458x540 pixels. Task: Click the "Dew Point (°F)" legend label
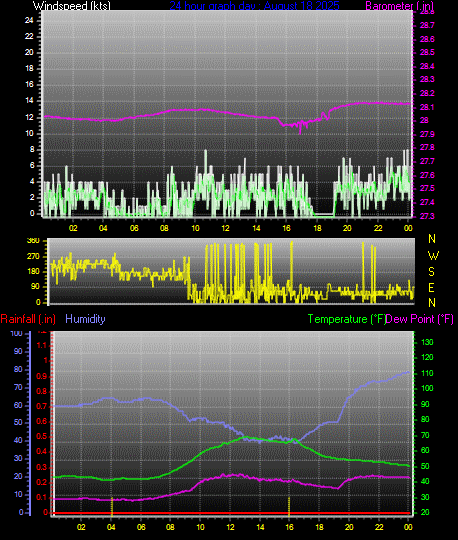(419, 319)
